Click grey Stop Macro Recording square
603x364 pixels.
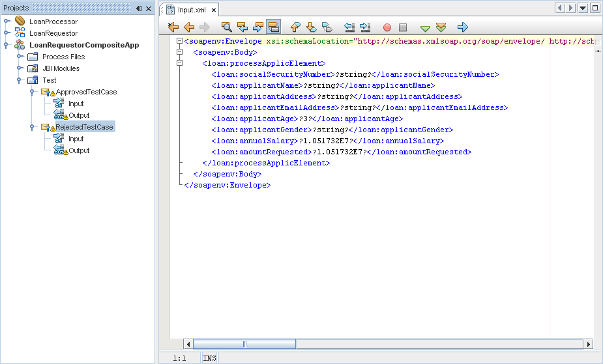point(403,27)
